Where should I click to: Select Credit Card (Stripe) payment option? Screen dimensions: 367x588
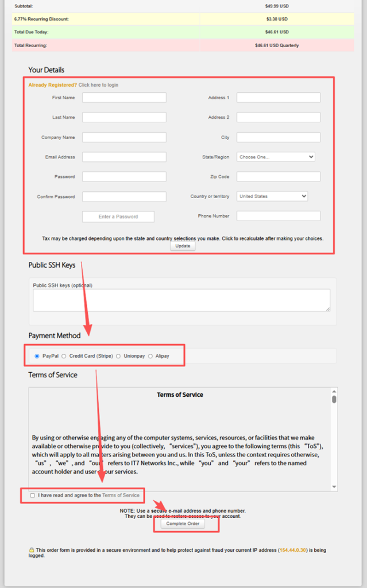click(64, 356)
